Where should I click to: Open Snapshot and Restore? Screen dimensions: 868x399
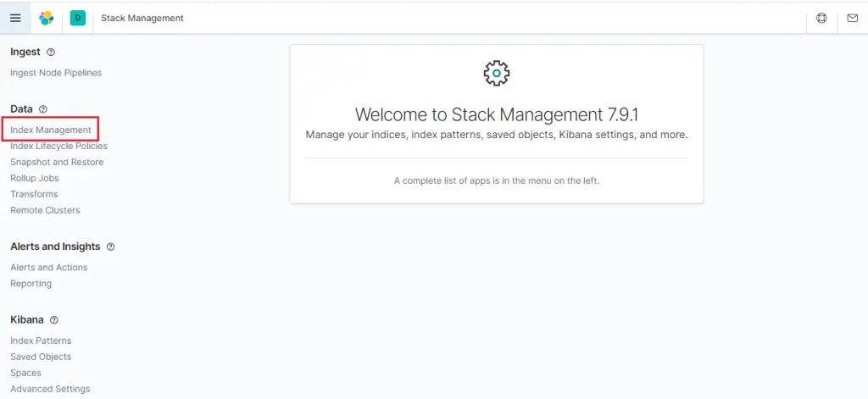tap(57, 162)
